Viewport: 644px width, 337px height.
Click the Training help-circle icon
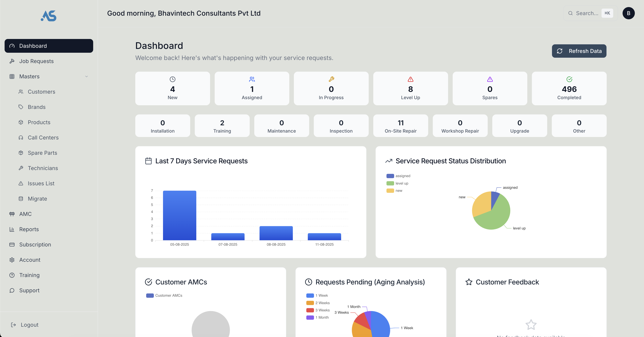click(x=12, y=275)
